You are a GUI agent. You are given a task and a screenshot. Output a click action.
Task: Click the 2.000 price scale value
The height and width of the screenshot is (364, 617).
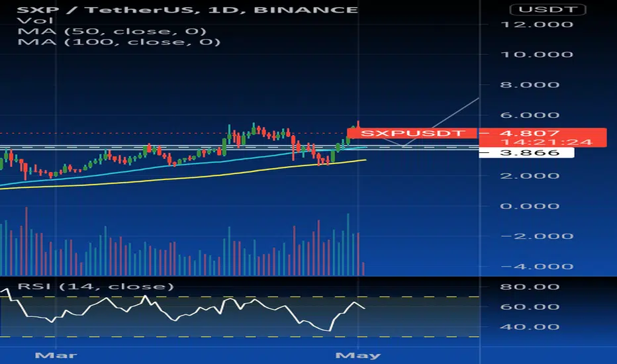coord(530,175)
